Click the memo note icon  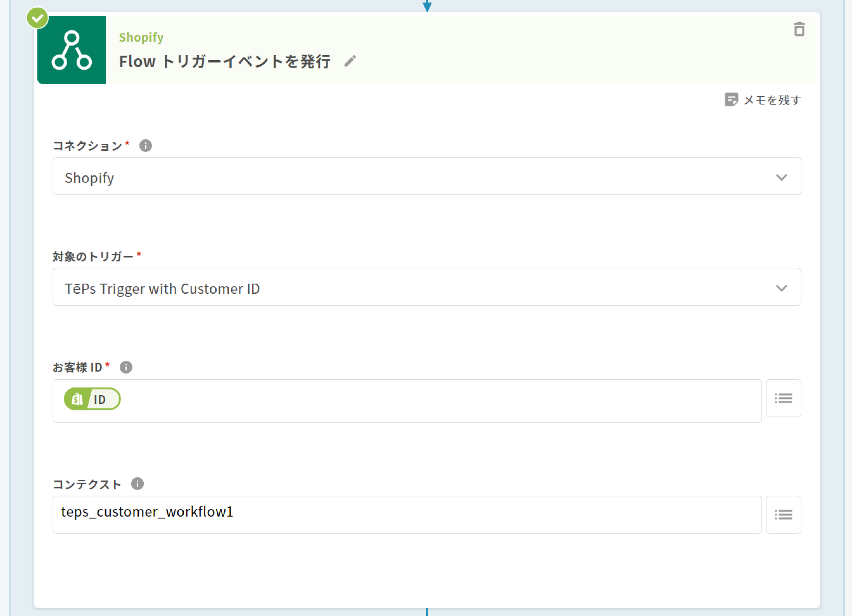pyautogui.click(x=731, y=99)
